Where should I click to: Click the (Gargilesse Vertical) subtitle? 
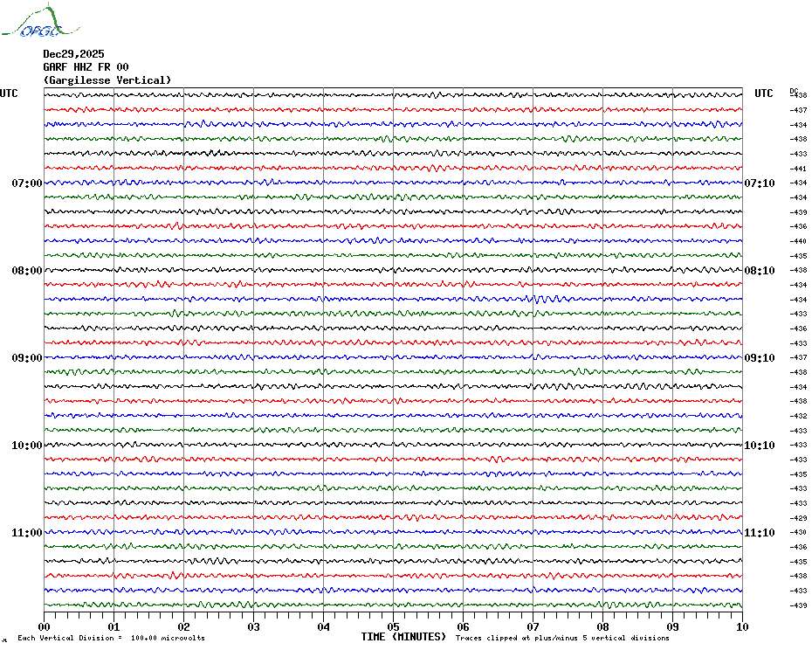[x=107, y=80]
